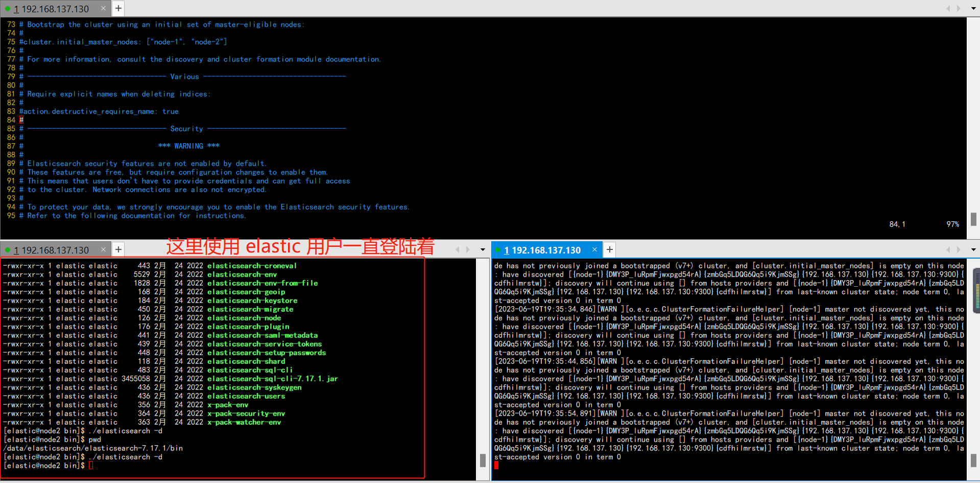
Task: Click file name elasticsearch-sql-cli-7.17.1.jar
Action: coord(273,379)
